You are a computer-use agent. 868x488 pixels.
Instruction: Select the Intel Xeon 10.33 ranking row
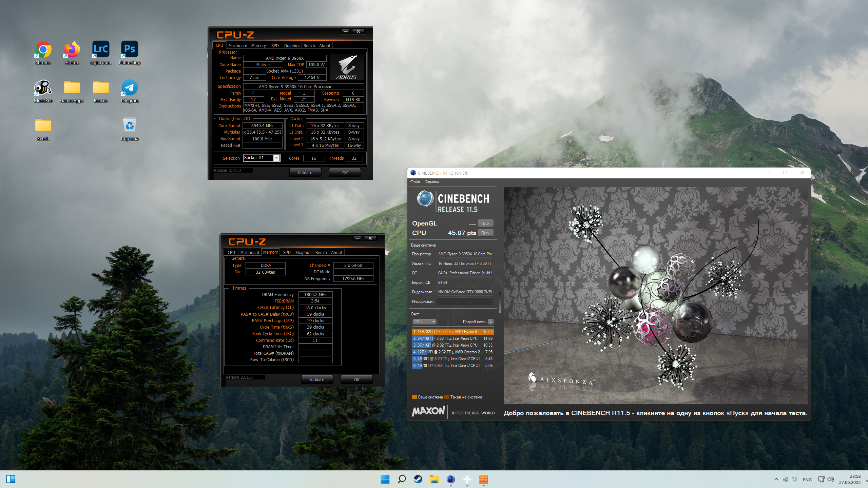pos(453,345)
